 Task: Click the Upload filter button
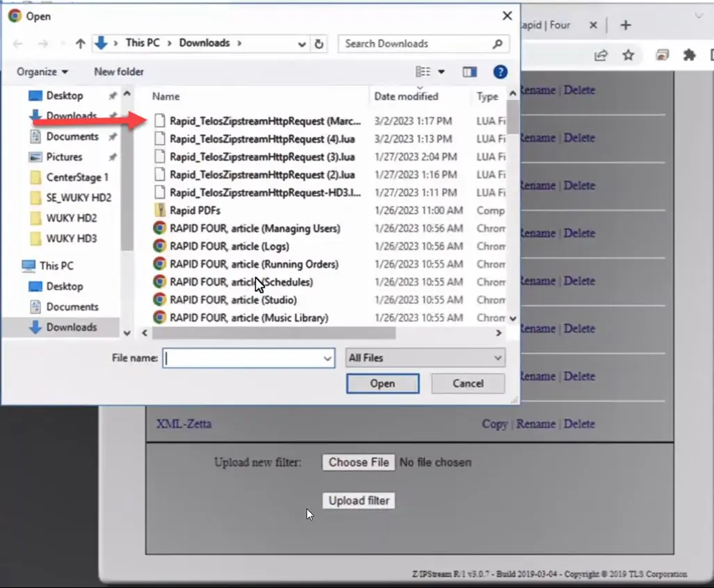point(359,500)
